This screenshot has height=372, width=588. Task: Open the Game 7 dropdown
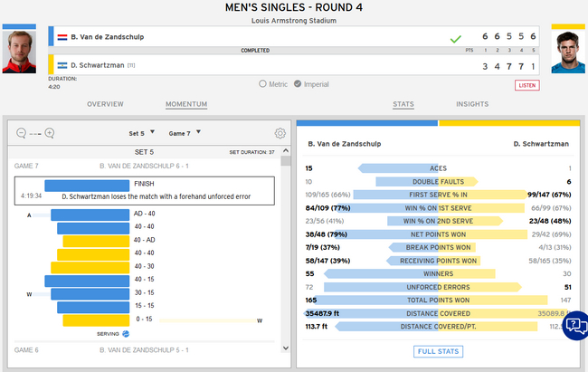click(x=185, y=133)
